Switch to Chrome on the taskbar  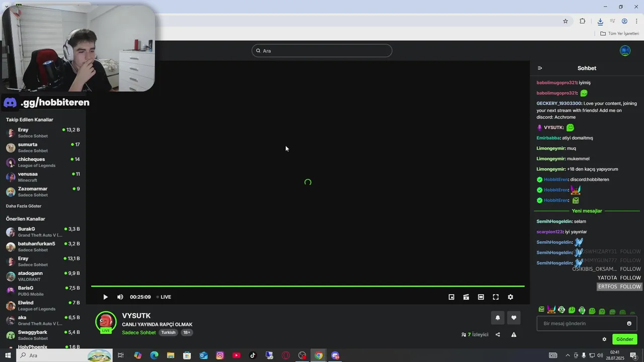(318, 355)
